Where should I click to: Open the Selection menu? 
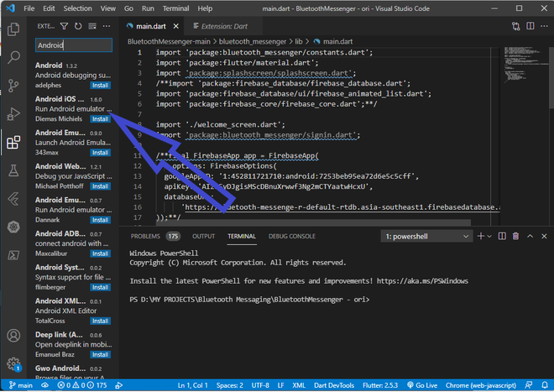pyautogui.click(x=77, y=8)
